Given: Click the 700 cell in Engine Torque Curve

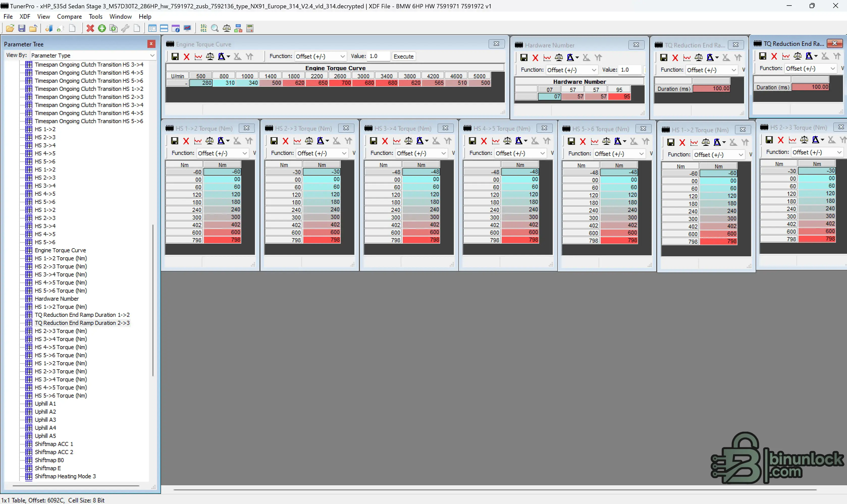Looking at the screenshot, I should (340, 82).
